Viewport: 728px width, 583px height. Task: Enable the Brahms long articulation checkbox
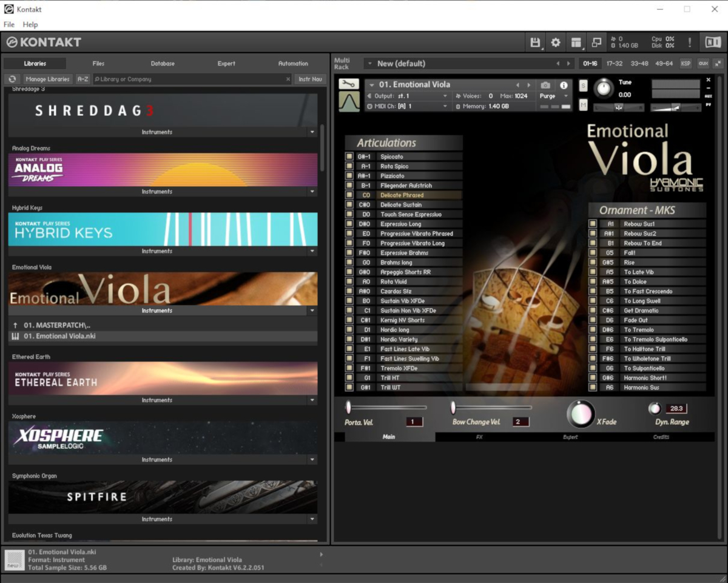[x=349, y=263]
